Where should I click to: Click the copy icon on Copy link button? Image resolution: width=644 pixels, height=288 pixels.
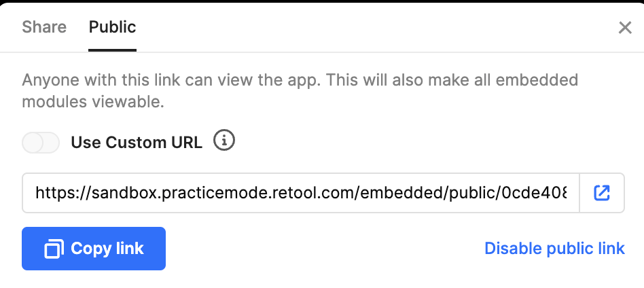(54, 249)
